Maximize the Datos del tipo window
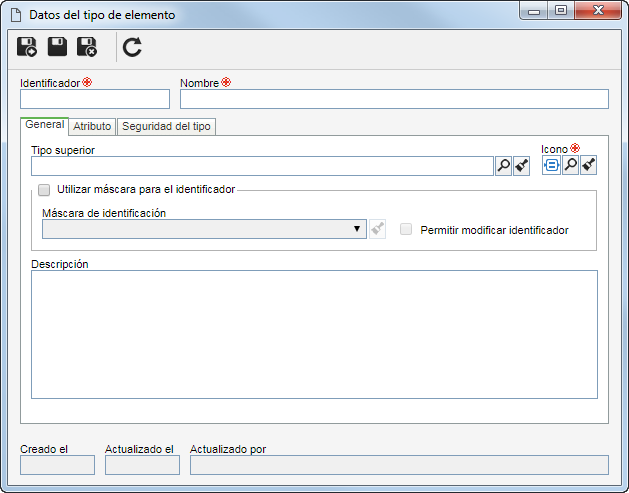This screenshot has height=493, width=629. [561, 11]
